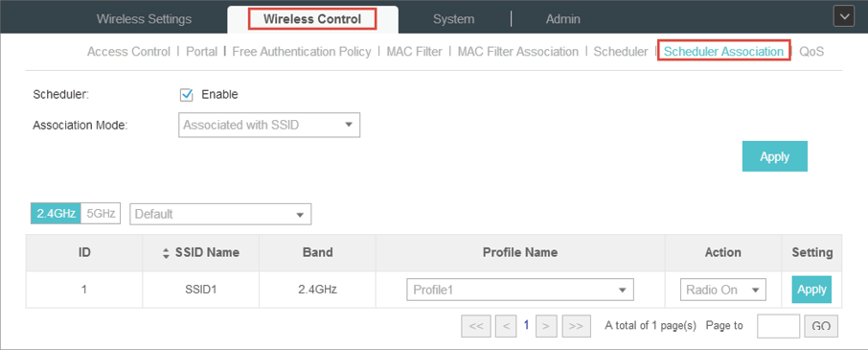Open the Association Mode dropdown

click(269, 126)
